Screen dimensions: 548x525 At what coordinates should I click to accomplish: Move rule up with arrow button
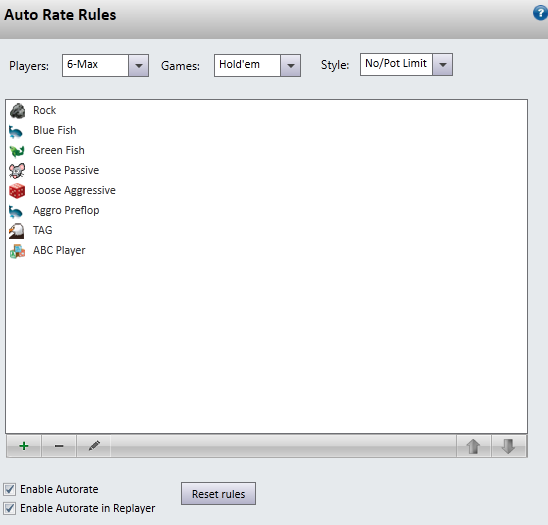pos(474,446)
